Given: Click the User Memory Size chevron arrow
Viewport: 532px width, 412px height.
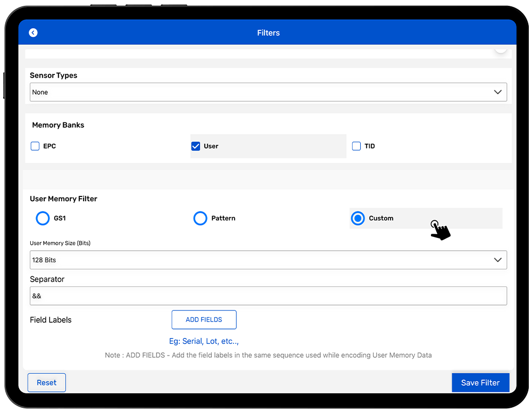Looking at the screenshot, I should 497,260.
